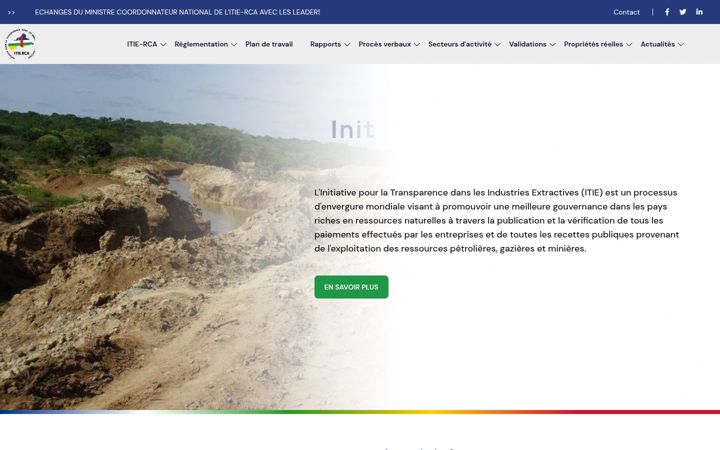The height and width of the screenshot is (450, 720).
Task: Open the Actualités menu
Action: [x=658, y=44]
